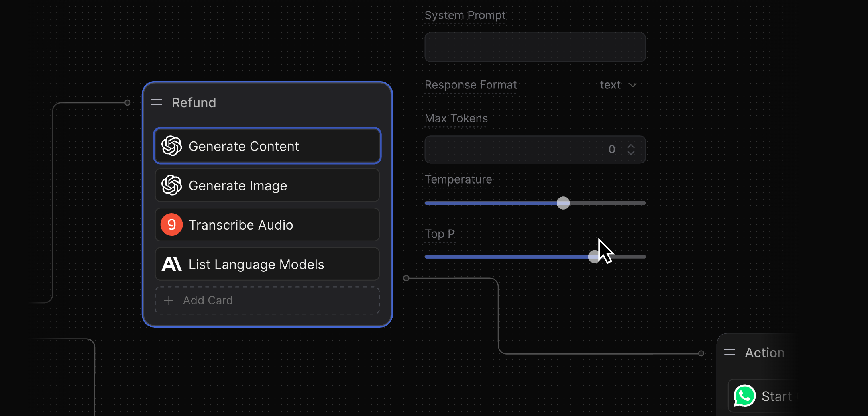
Task: Click the Refund node's drag handle icon
Action: click(157, 102)
